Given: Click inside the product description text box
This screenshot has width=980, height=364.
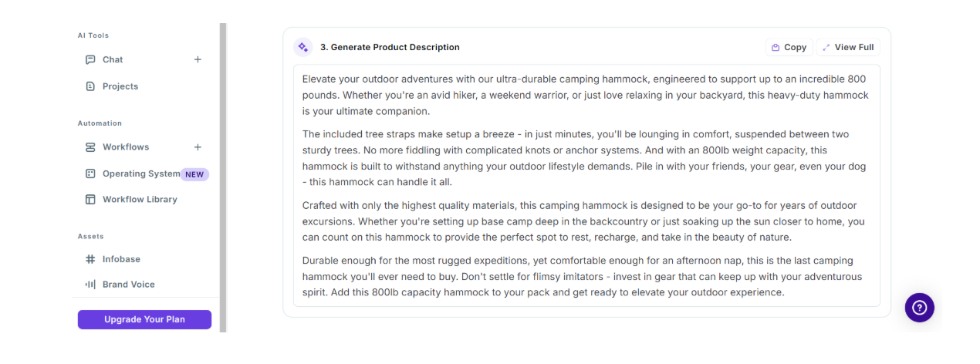Looking at the screenshot, I should click(x=586, y=186).
